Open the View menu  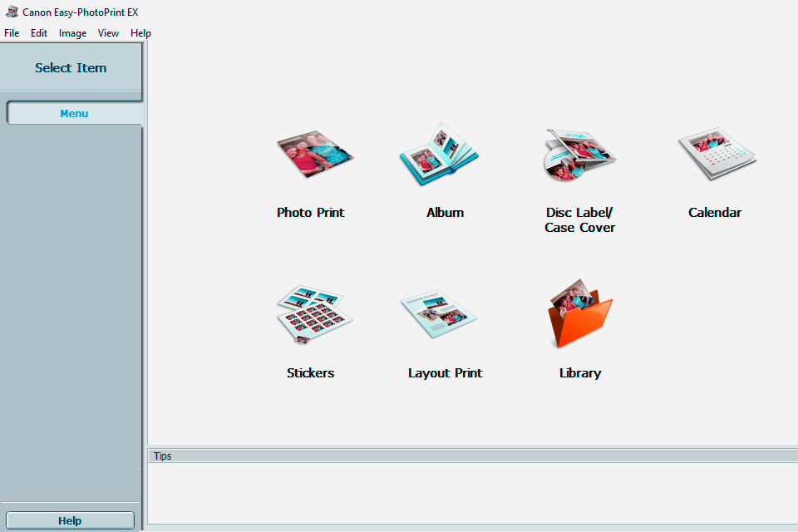[108, 33]
